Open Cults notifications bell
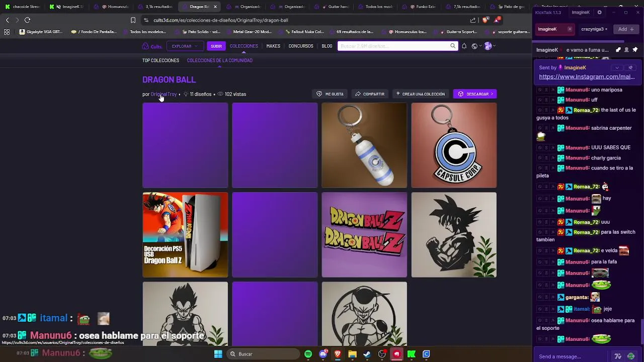The image size is (644, 362). pyautogui.click(x=464, y=46)
